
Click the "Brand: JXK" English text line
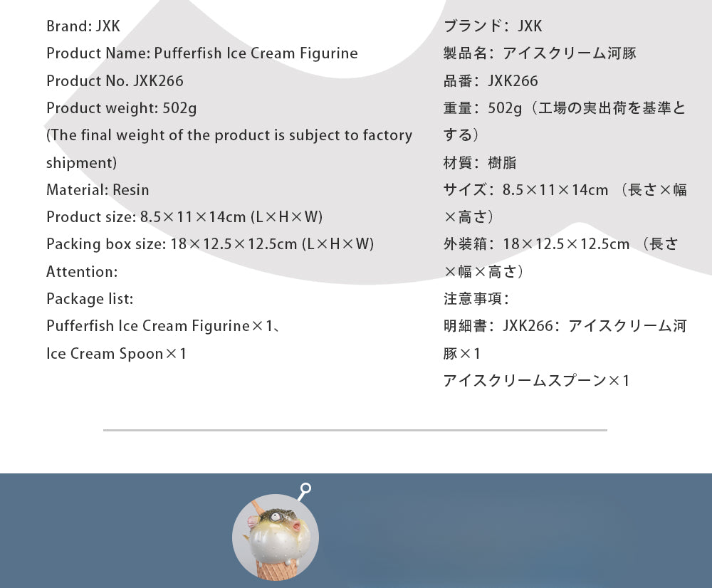click(83, 26)
